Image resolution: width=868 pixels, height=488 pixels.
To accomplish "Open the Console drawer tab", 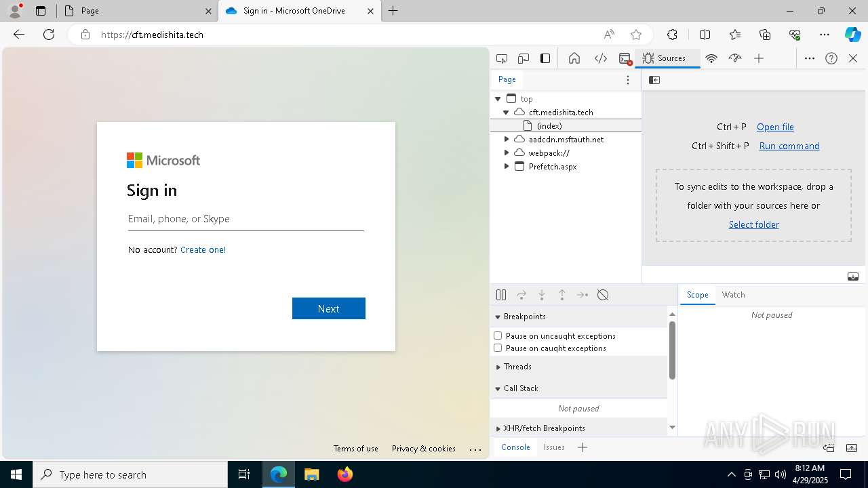I will click(515, 447).
